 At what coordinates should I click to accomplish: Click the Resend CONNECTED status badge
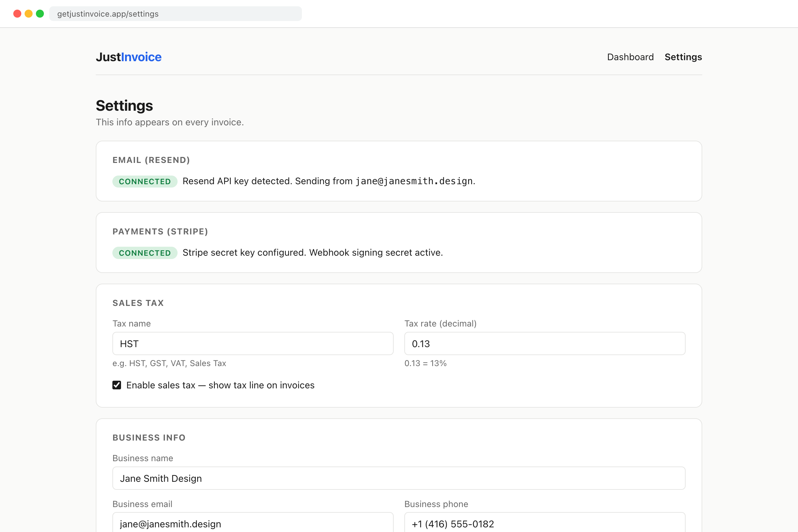click(x=145, y=182)
